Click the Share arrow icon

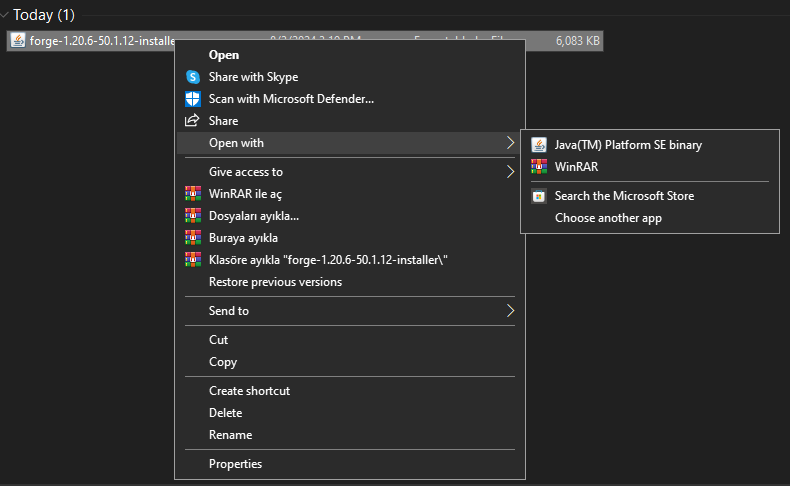tap(193, 121)
